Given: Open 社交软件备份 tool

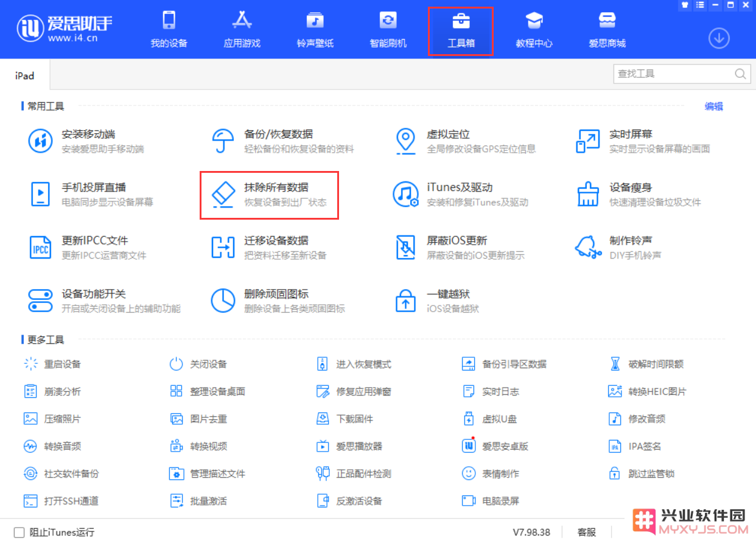Looking at the screenshot, I should [61, 473].
